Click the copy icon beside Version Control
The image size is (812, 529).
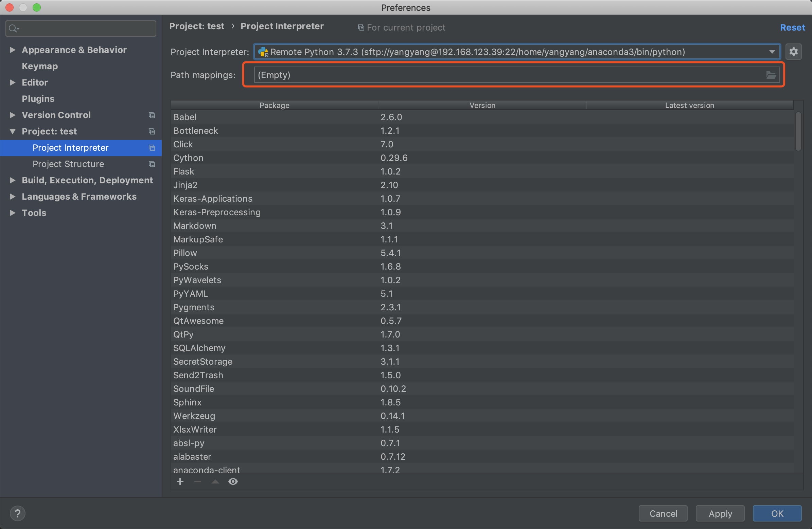(152, 115)
